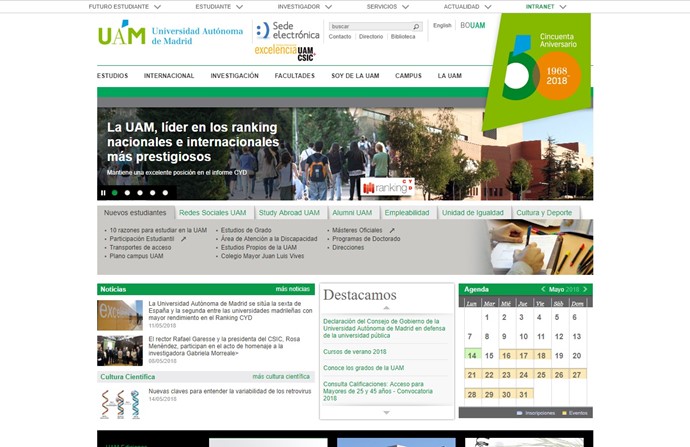Open más cultura científica link
This screenshot has height=447, width=690.
281,377
